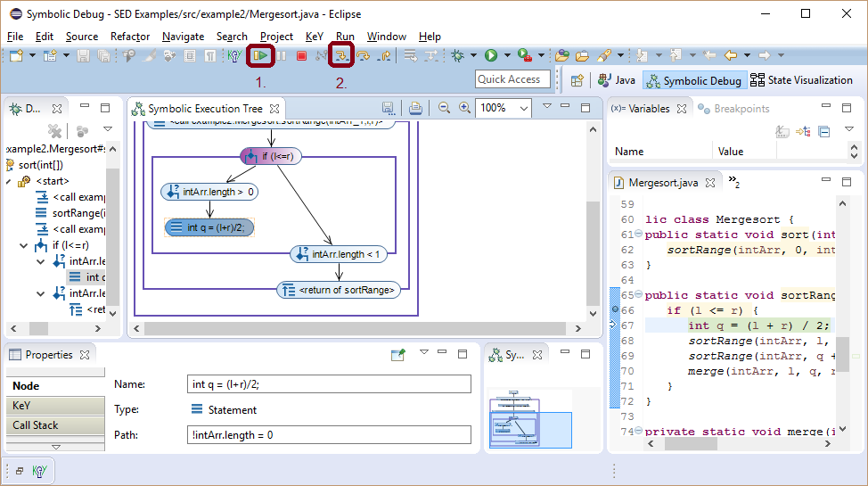
Task: Open the zoom percentage 100% combo box
Action: [504, 108]
